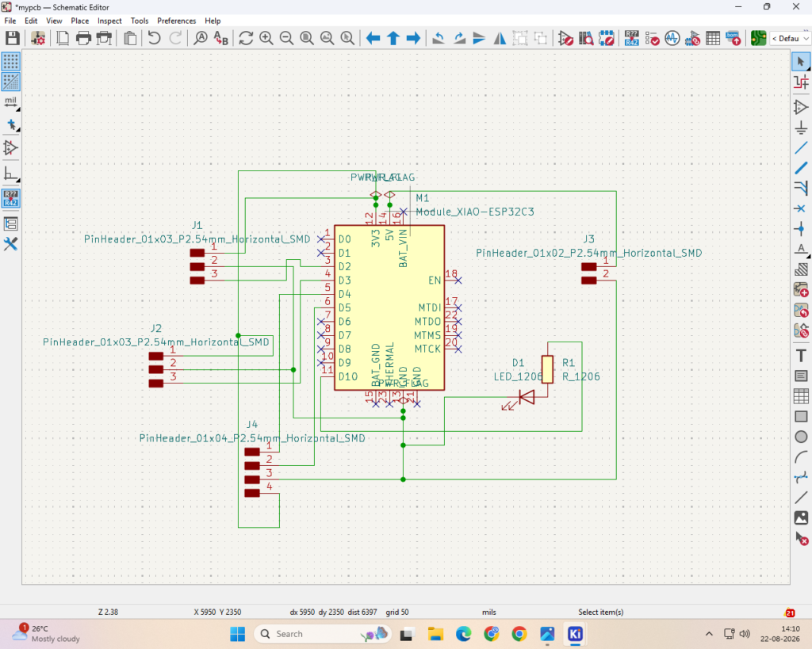Open the Edit menu
The image size is (812, 649).
click(31, 21)
